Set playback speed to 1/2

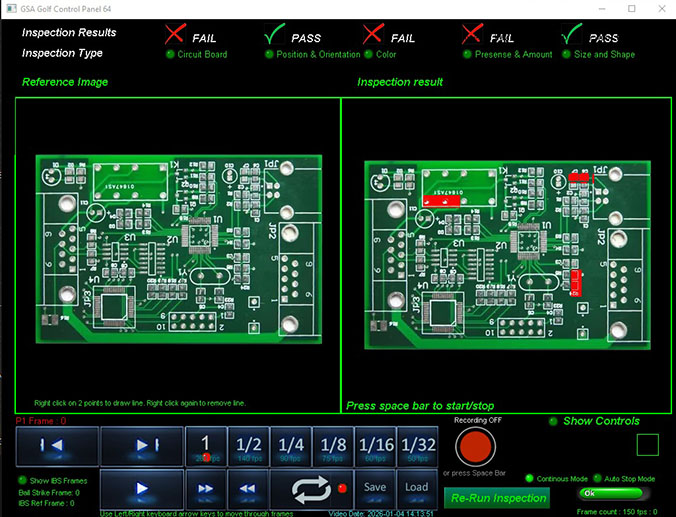tap(248, 445)
